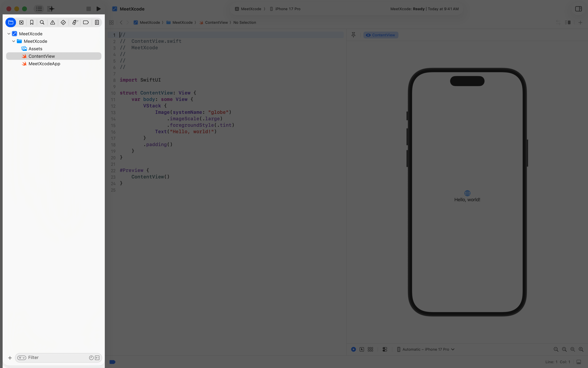Open the Assets catalog
The height and width of the screenshot is (368, 588).
(x=36, y=49)
